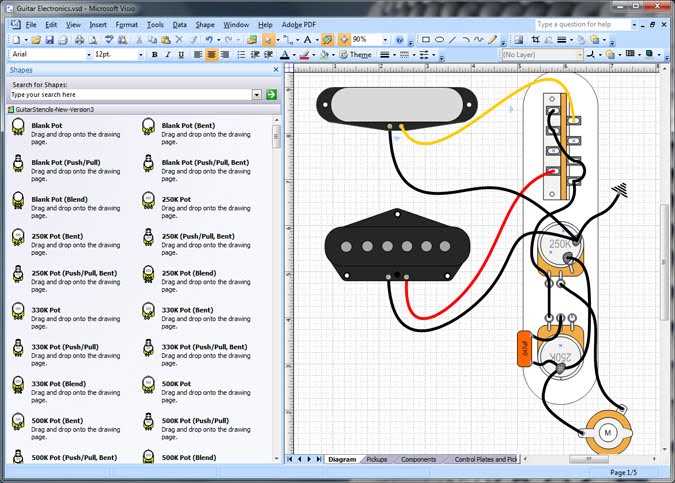This screenshot has height=483, width=675.
Task: Click the Search for Shapes input field
Action: coord(131,94)
